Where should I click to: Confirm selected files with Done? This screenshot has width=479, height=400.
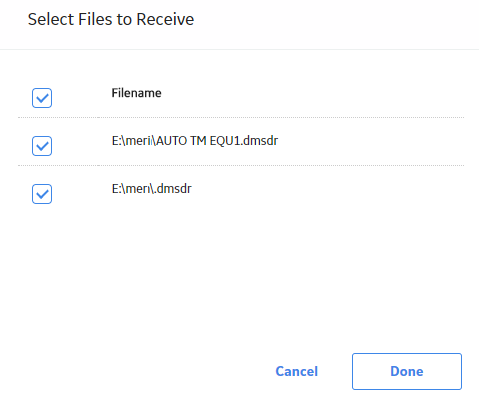[407, 371]
